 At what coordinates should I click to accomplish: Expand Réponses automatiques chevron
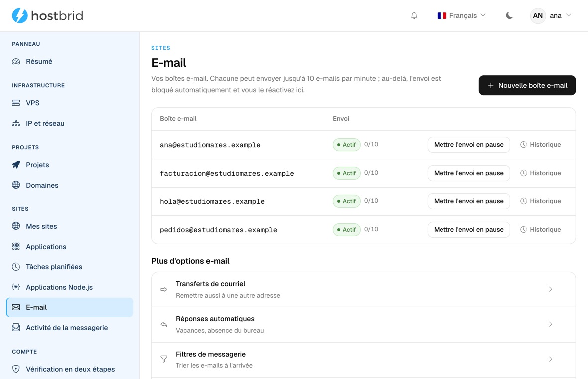click(551, 324)
